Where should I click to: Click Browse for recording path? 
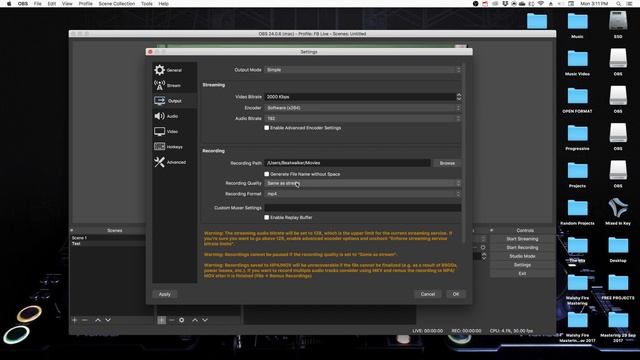click(447, 163)
